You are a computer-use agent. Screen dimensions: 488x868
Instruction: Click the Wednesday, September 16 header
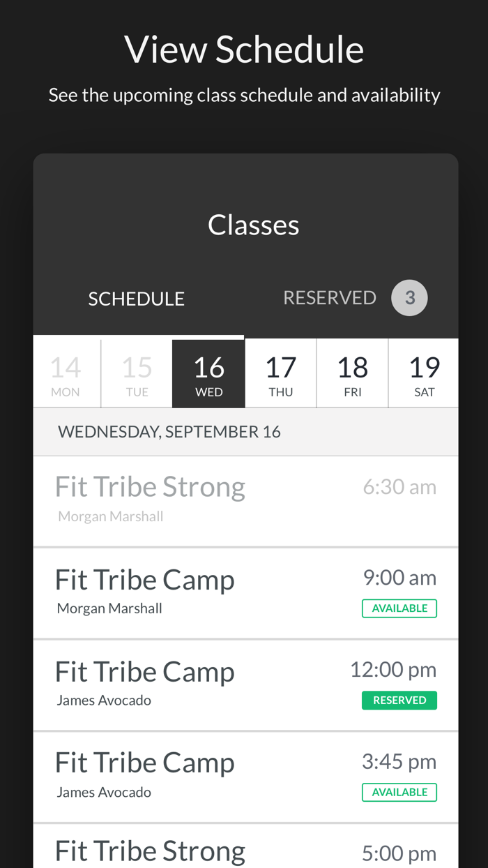point(170,431)
